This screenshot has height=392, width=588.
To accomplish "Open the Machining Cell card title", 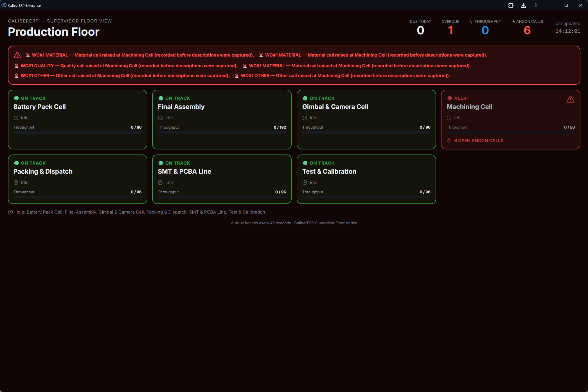I will click(469, 107).
